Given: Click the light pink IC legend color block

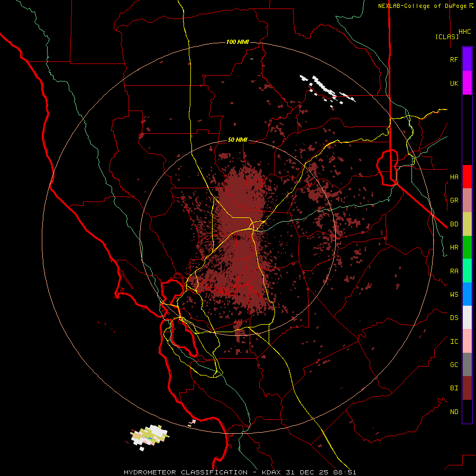Looking at the screenshot, I should pyautogui.click(x=467, y=341).
